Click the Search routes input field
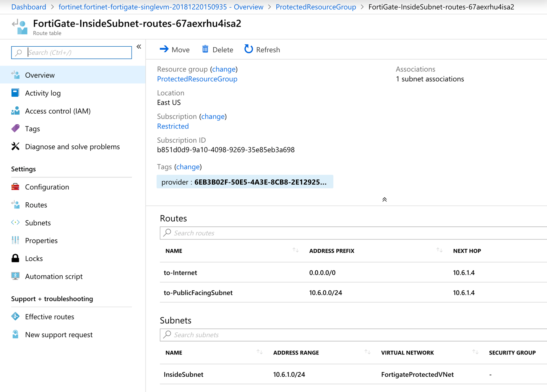Viewport: 547px width, 392px height. pos(355,233)
